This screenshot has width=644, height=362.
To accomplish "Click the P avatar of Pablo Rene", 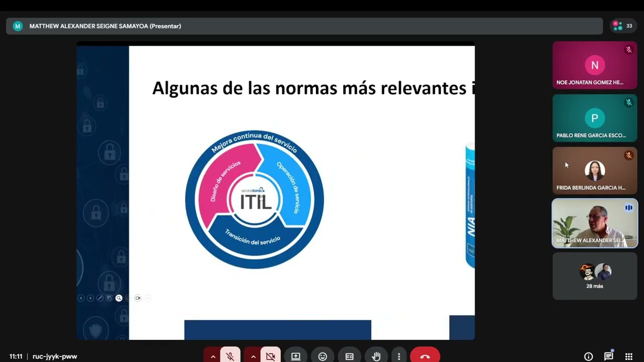I will (595, 118).
